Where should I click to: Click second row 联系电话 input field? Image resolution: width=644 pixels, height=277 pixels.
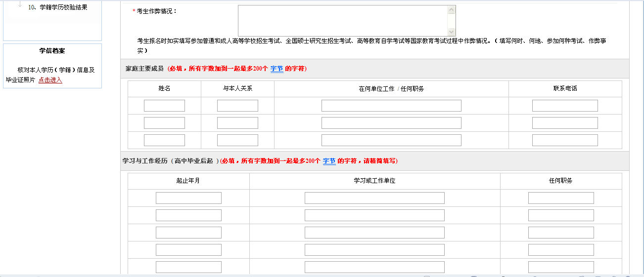[565, 123]
